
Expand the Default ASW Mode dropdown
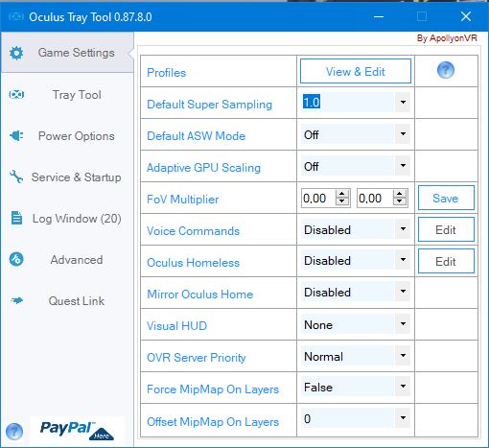tap(403, 134)
